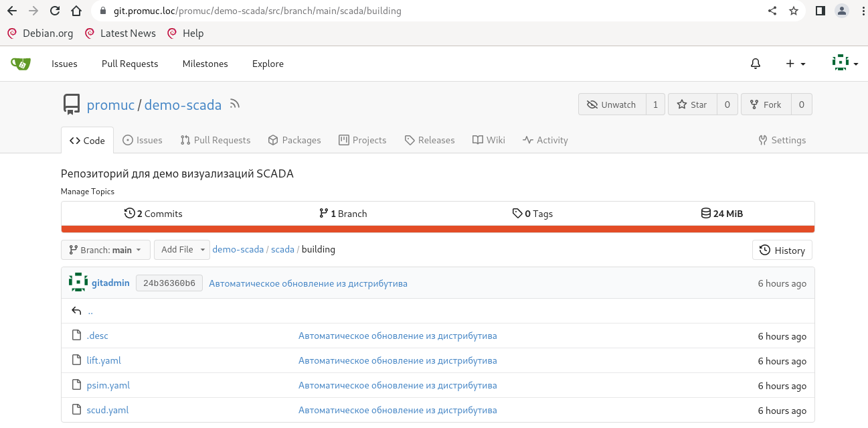
Task: Switch to the Releases tab
Action: [x=430, y=140]
